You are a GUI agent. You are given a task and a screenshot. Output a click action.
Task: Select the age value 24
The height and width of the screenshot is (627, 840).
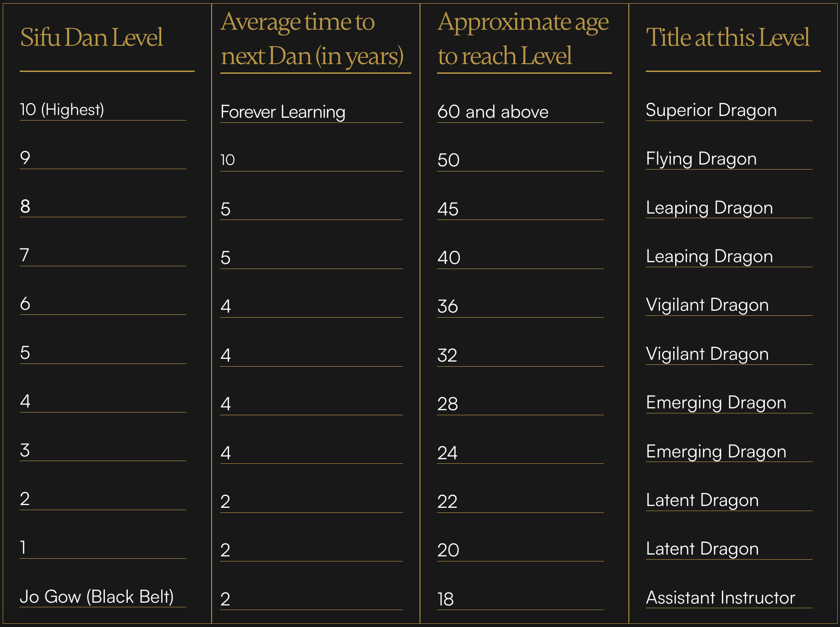click(x=447, y=453)
